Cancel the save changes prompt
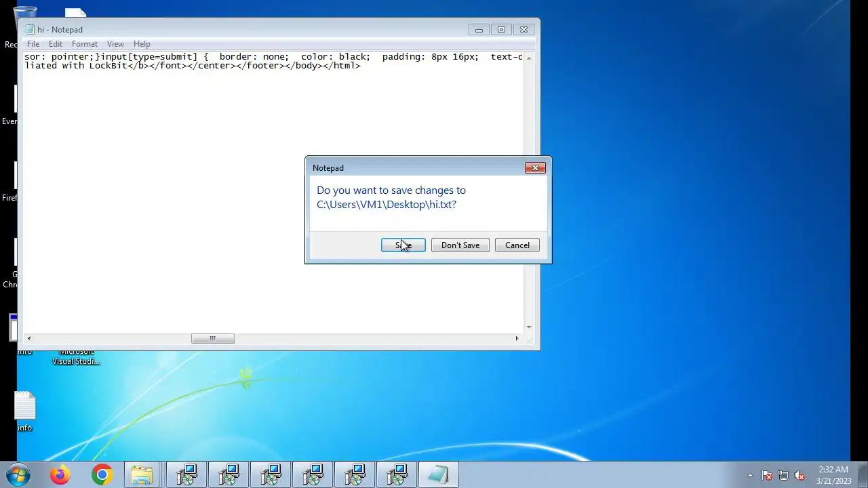 pyautogui.click(x=517, y=245)
